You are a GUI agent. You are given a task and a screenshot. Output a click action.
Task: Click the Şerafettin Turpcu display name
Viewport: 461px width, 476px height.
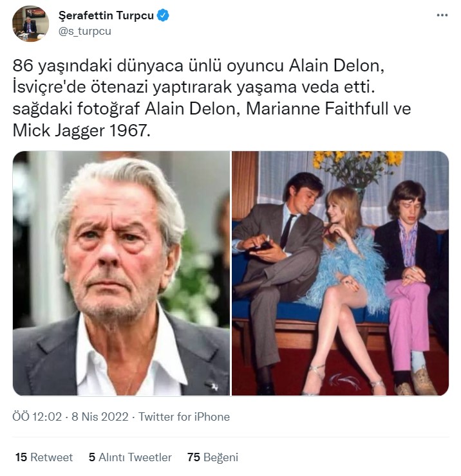click(x=106, y=15)
